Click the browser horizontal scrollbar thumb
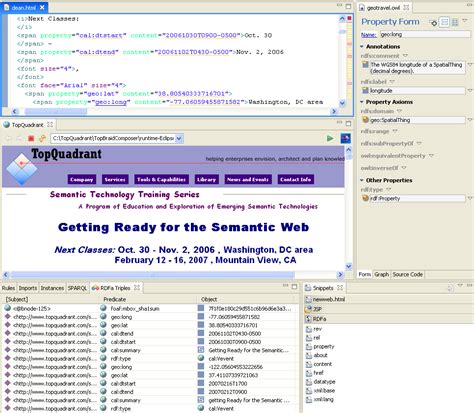Viewport: 474px width, 413px height. 153,275
